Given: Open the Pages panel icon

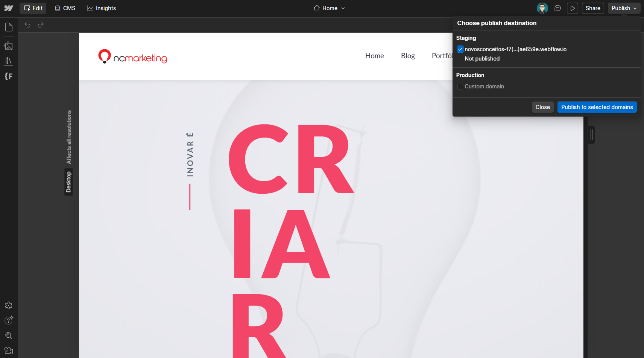Looking at the screenshot, I should tap(9, 27).
